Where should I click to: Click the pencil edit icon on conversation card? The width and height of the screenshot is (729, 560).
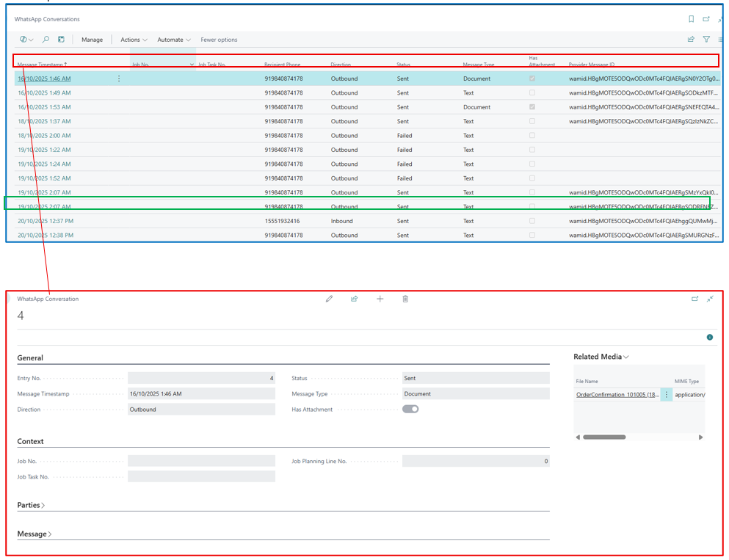click(x=329, y=299)
